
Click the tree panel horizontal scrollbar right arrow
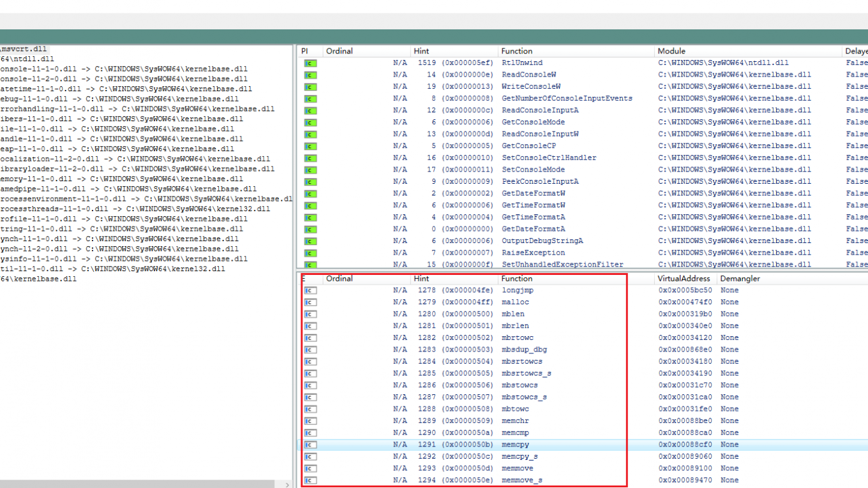pos(287,484)
